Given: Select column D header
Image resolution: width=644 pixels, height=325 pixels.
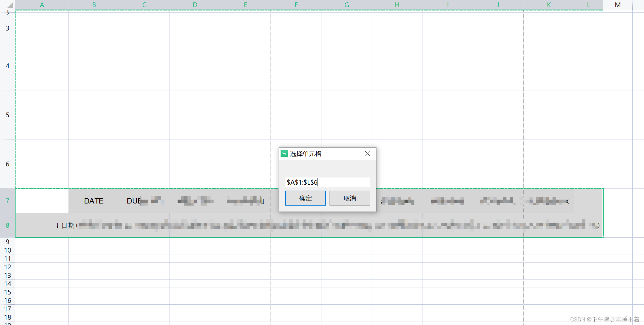Looking at the screenshot, I should 195,5.
